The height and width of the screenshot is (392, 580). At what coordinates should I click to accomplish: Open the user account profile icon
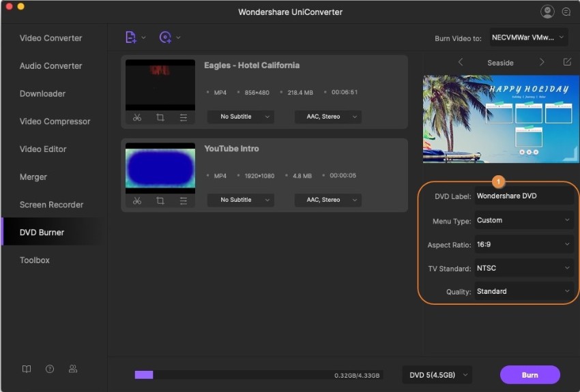pyautogui.click(x=547, y=12)
